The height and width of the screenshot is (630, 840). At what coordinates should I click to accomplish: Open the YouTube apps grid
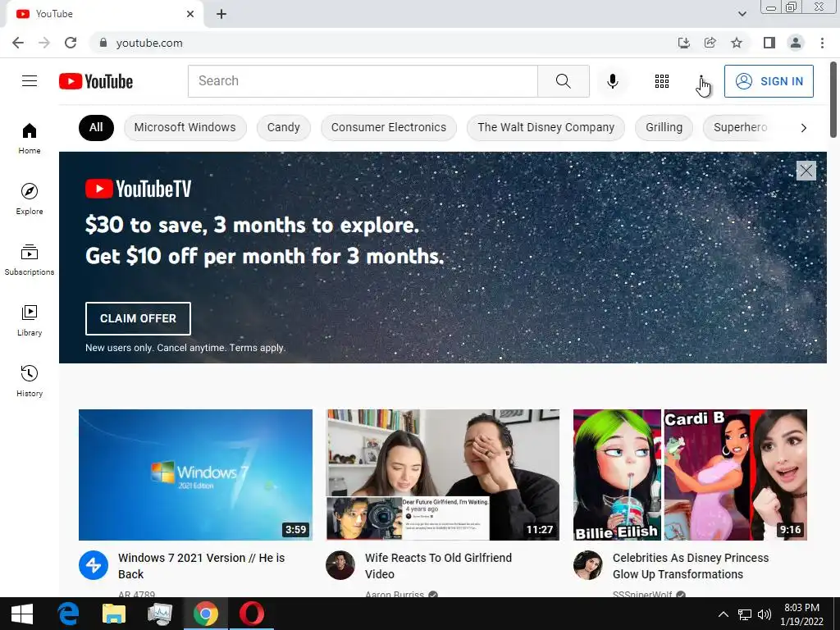[x=662, y=81]
